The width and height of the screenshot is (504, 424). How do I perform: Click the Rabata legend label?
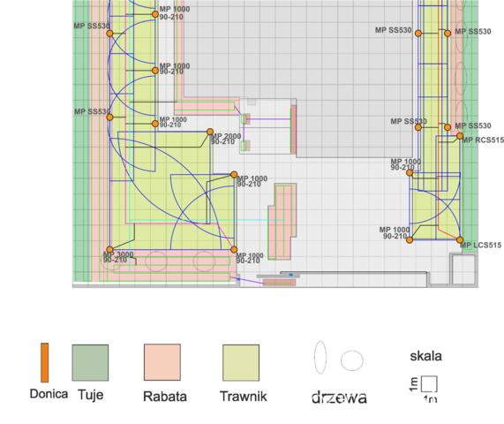coord(165,397)
